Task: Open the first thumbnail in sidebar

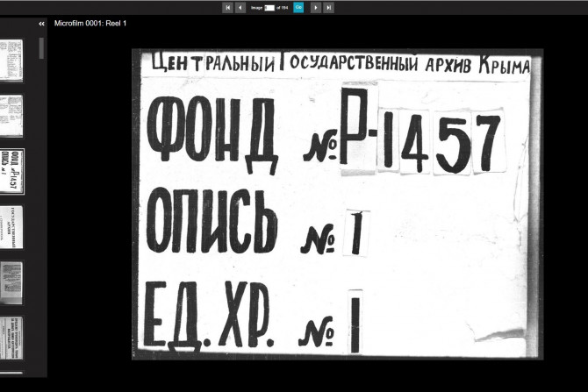Action: (x=11, y=60)
